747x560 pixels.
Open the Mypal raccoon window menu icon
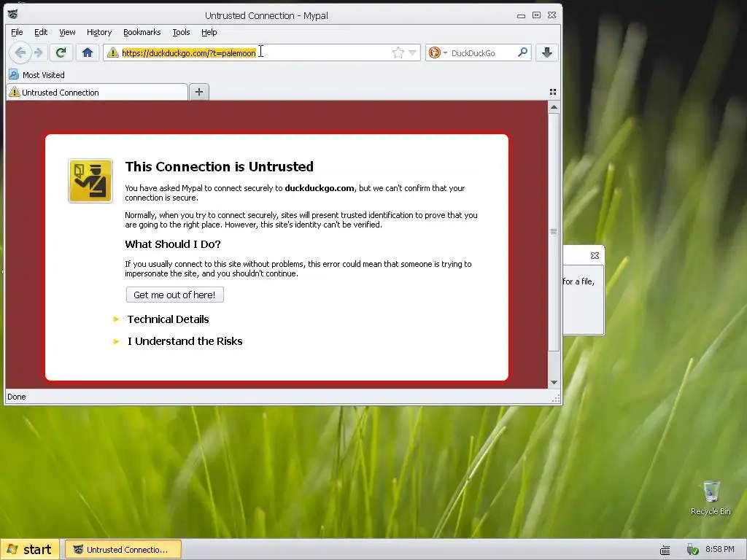tap(13, 15)
